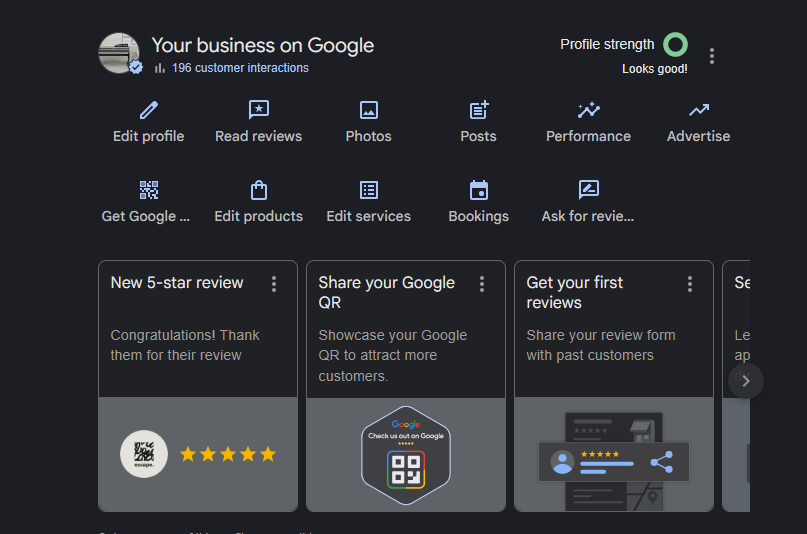Open the Photos icon
This screenshot has height=534, width=807.
tap(369, 110)
